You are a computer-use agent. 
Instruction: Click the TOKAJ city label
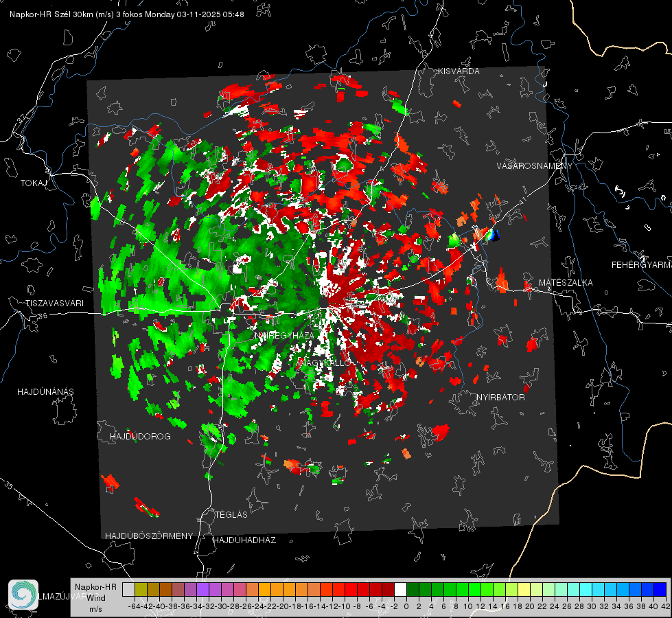[x=34, y=183]
